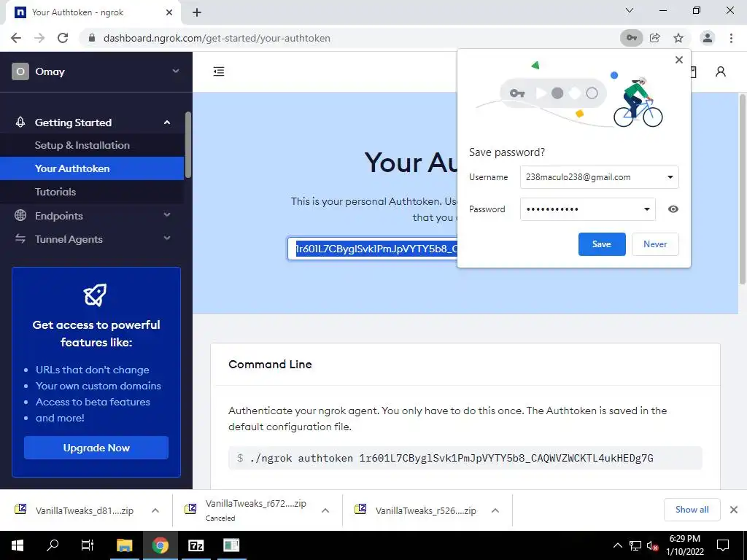Open a new browser tab
The width and height of the screenshot is (747, 560).
[x=197, y=13]
